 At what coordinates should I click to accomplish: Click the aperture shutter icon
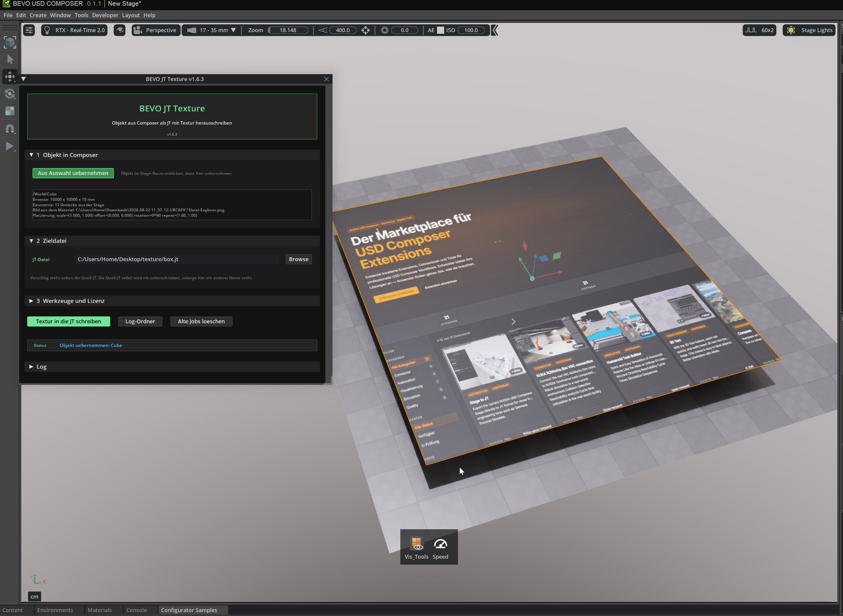pos(385,30)
